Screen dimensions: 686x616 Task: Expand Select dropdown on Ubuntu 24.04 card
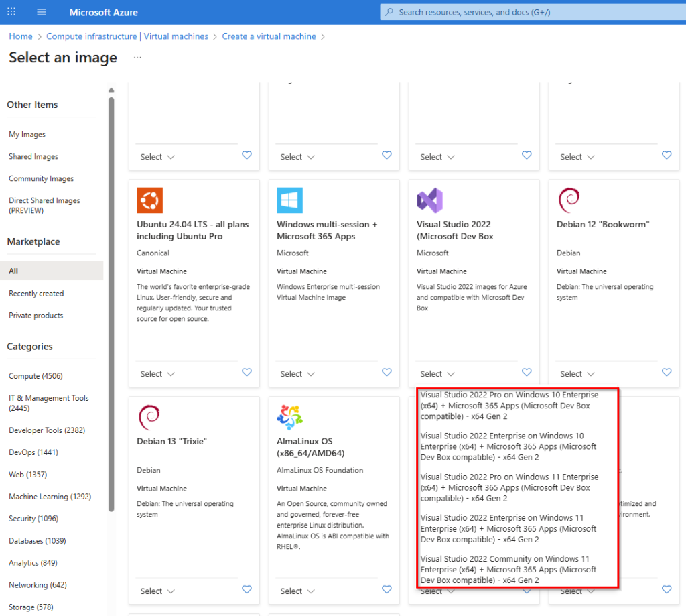(157, 374)
